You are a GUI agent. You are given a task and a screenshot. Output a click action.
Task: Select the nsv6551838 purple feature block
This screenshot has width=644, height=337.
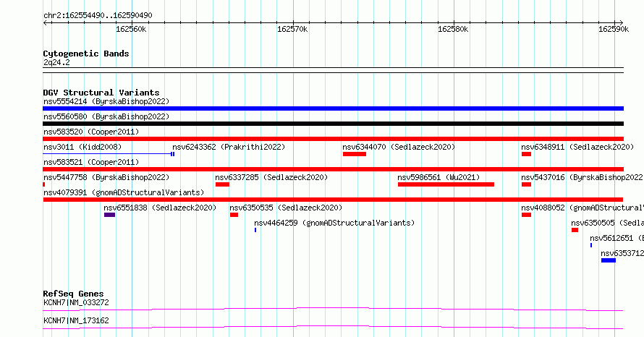point(110,215)
